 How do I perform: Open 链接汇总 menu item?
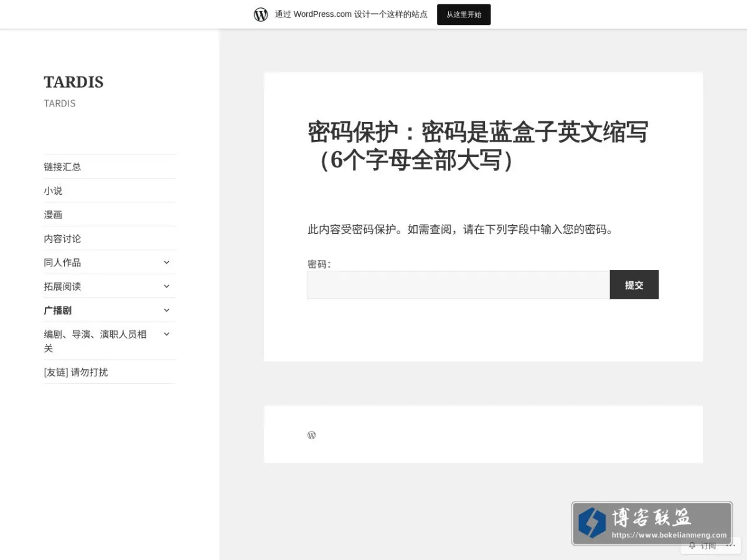(x=62, y=167)
